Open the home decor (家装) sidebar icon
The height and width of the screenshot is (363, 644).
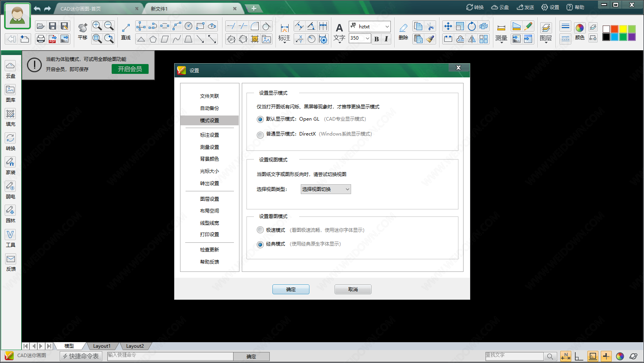11,166
